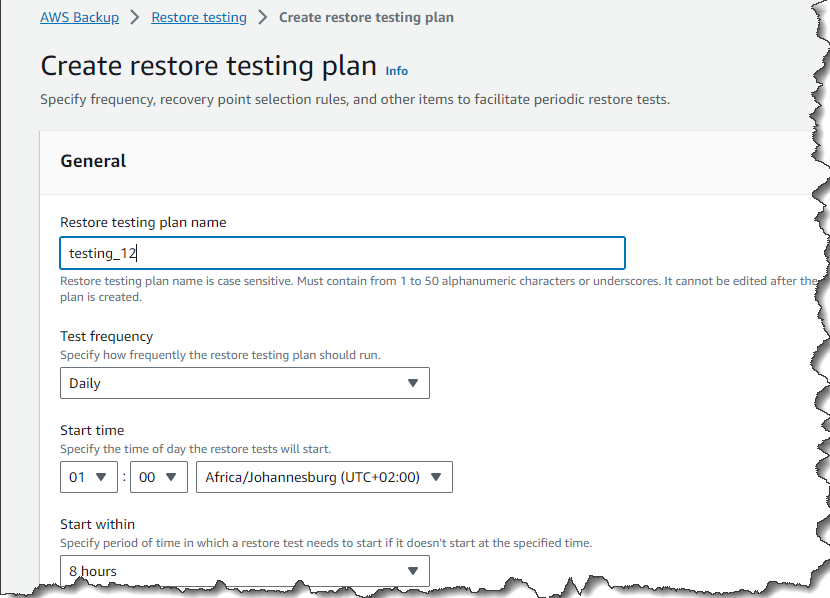
Task: Click the Restore testing plan name field
Action: tap(342, 253)
